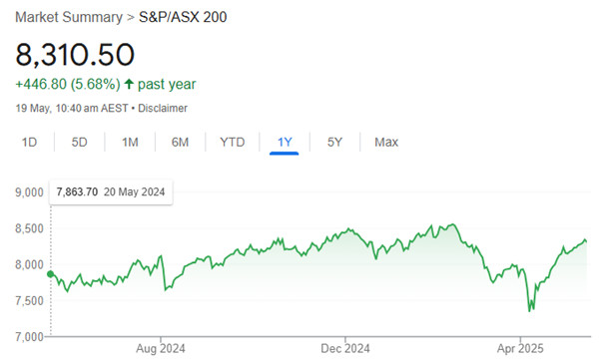The height and width of the screenshot is (364, 601).
Task: Click the Aug 2024 axis marker
Action: pos(161,348)
